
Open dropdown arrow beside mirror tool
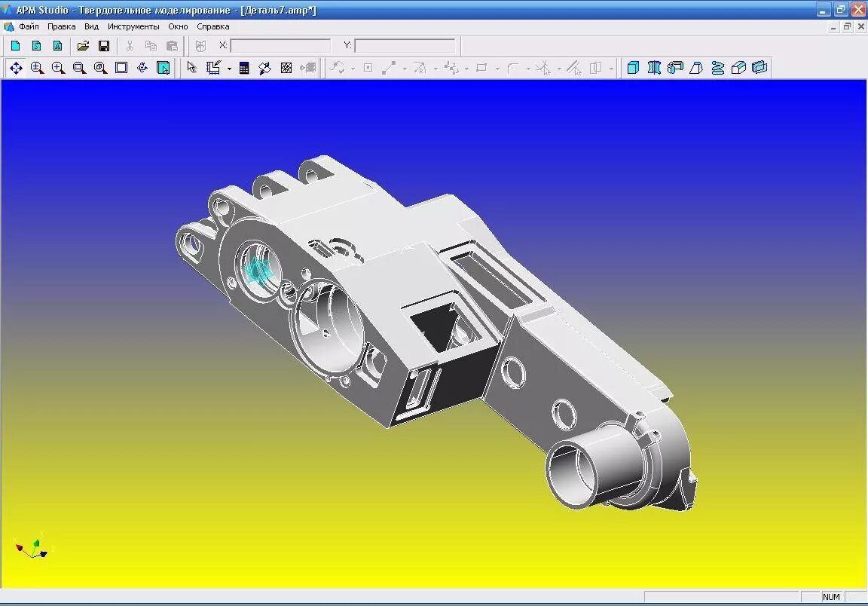[x=611, y=69]
